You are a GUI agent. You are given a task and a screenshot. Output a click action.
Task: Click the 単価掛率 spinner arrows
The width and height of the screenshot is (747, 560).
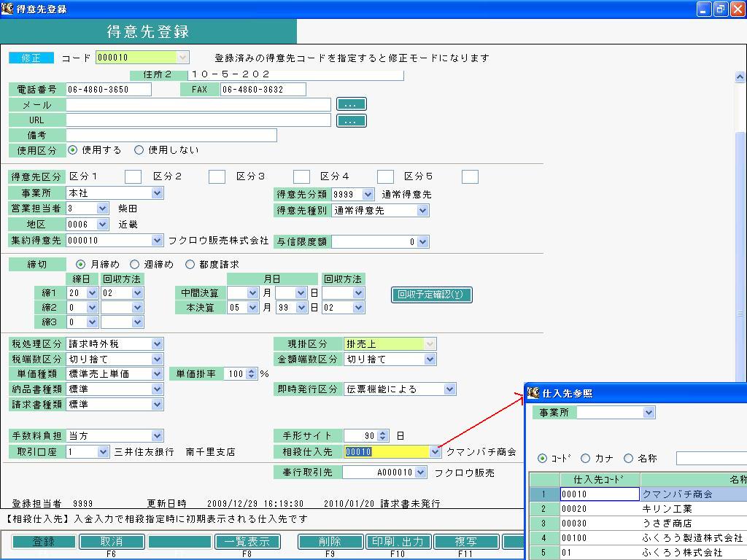(x=251, y=374)
